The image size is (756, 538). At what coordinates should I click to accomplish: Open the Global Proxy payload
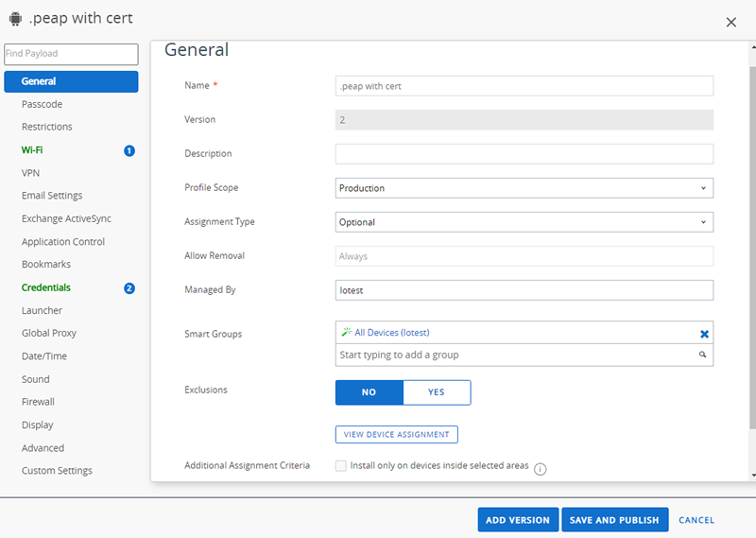[49, 334]
